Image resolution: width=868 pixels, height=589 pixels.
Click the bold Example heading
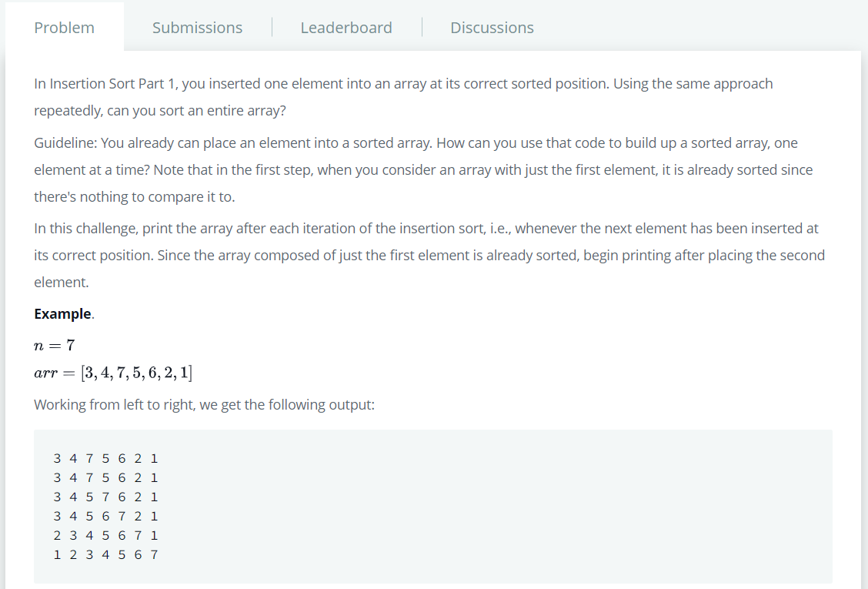coord(62,313)
